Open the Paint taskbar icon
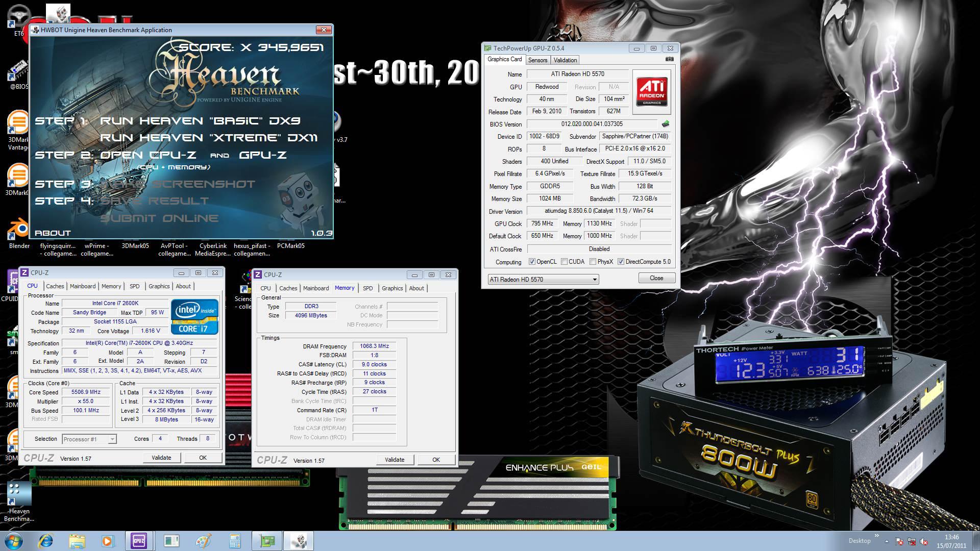 click(203, 541)
